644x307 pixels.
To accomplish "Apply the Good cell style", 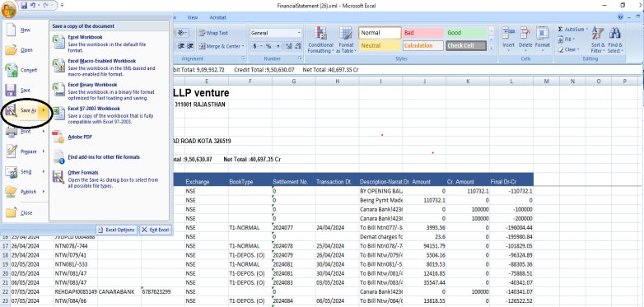I will [466, 33].
